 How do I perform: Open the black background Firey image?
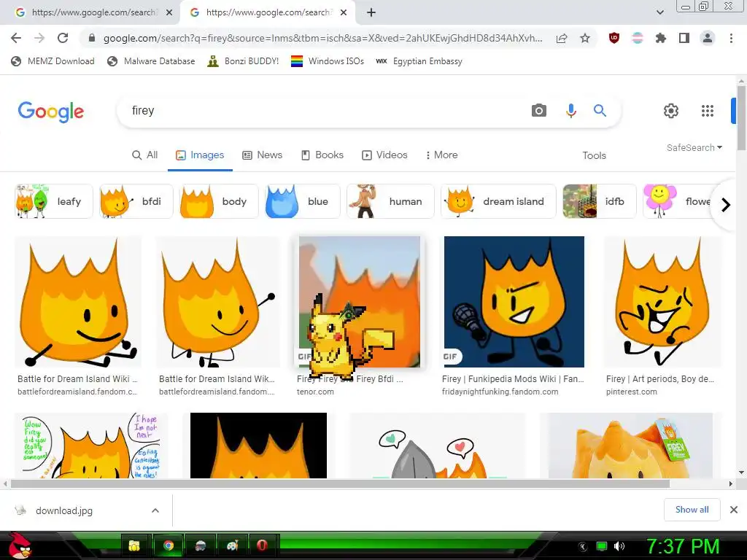click(258, 446)
